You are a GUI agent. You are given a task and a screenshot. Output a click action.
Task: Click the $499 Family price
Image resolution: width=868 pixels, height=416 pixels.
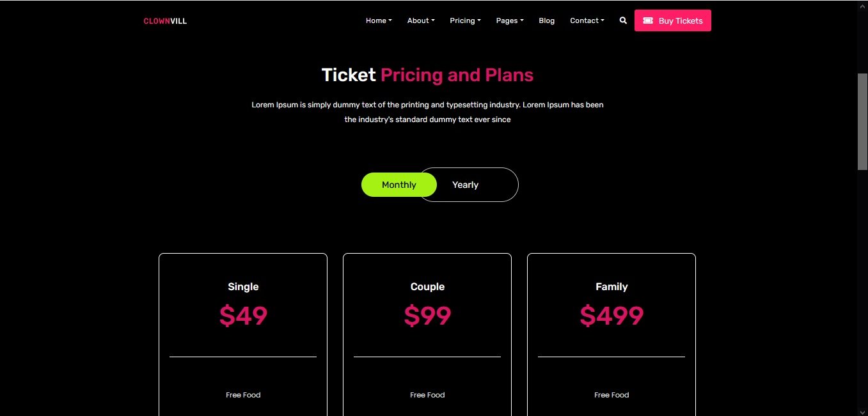(612, 316)
